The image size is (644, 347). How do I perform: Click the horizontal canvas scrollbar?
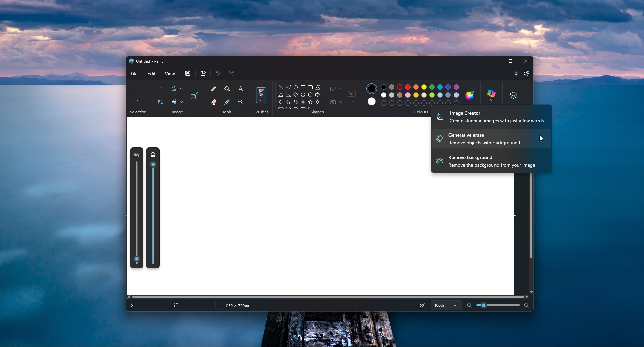[328, 297]
